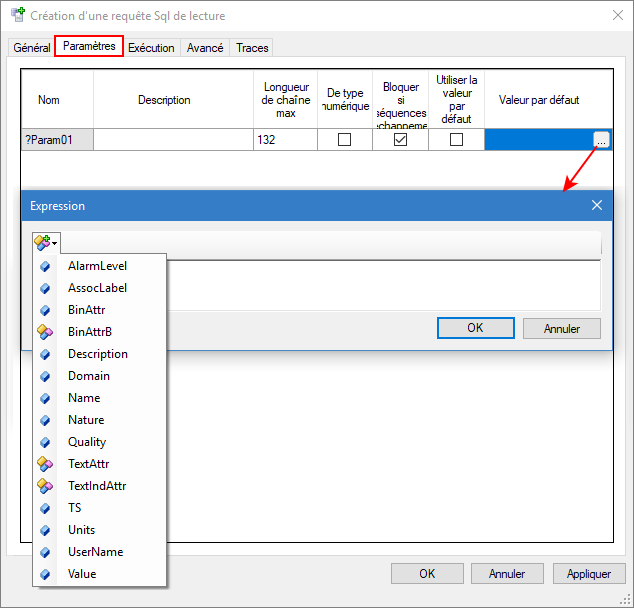Click the TextAttr property icon
Screen dimensions: 634x608
(x=45, y=464)
